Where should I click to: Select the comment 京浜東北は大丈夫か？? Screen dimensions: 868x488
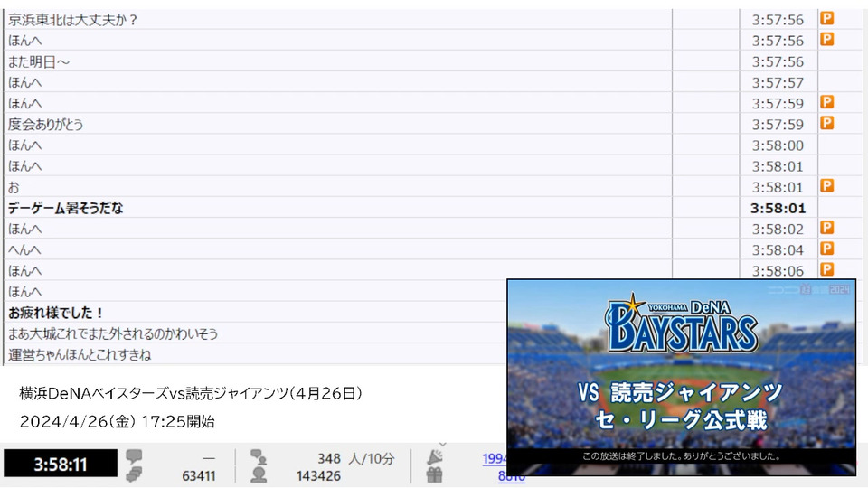(x=72, y=20)
